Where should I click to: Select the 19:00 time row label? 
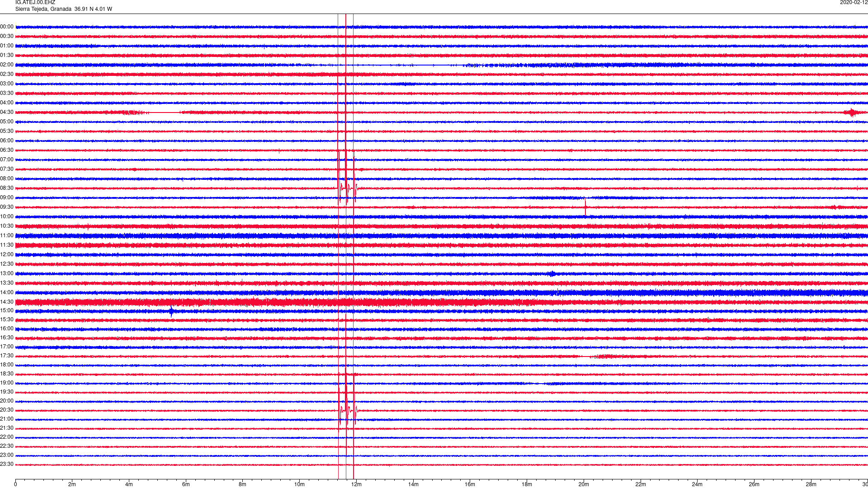click(7, 383)
